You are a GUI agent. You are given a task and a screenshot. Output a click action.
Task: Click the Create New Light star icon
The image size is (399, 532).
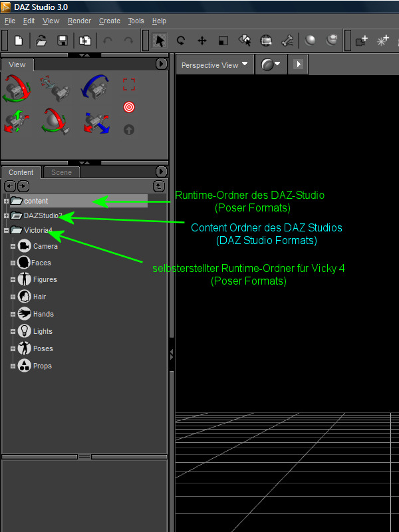pyautogui.click(x=383, y=41)
